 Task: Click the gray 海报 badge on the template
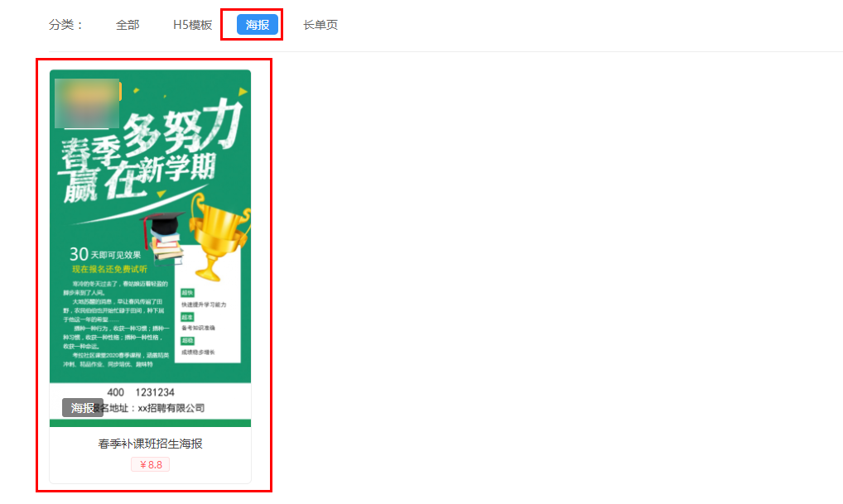pos(82,408)
